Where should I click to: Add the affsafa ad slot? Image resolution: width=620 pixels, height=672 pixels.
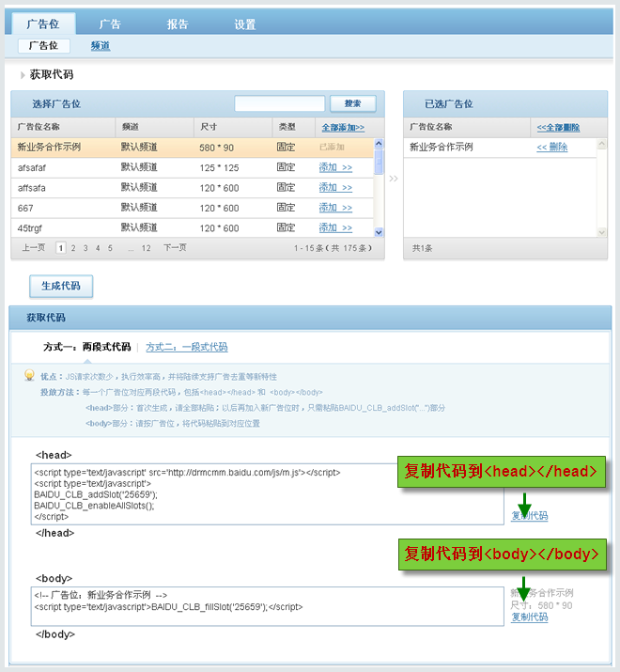click(335, 187)
